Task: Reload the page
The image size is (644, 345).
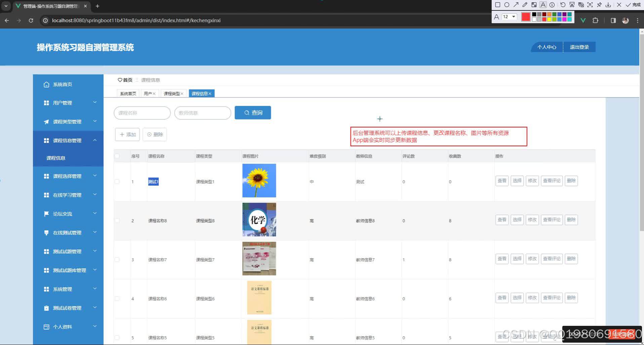Action: (31, 21)
